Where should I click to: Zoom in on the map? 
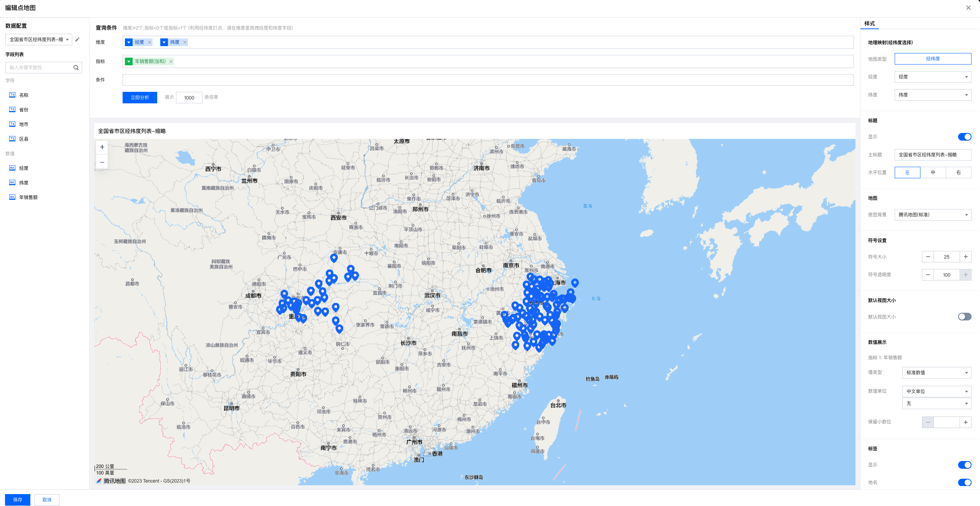tap(102, 147)
